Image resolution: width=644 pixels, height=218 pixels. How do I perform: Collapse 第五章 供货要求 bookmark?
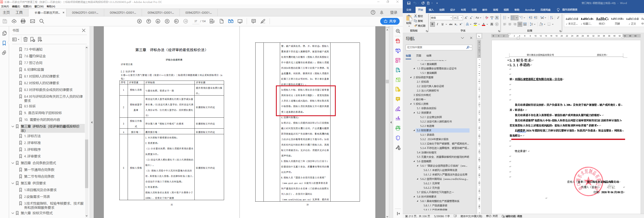(x=13, y=183)
